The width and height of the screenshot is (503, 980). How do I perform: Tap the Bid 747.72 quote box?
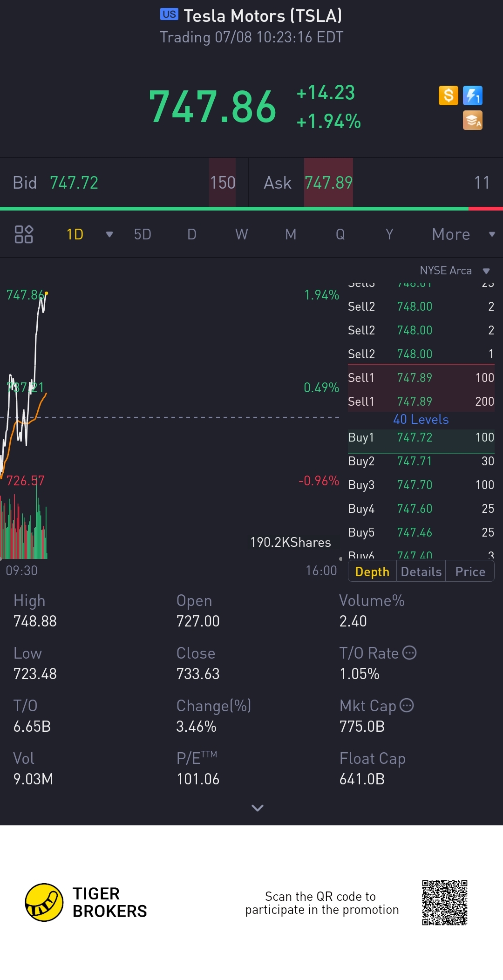124,183
